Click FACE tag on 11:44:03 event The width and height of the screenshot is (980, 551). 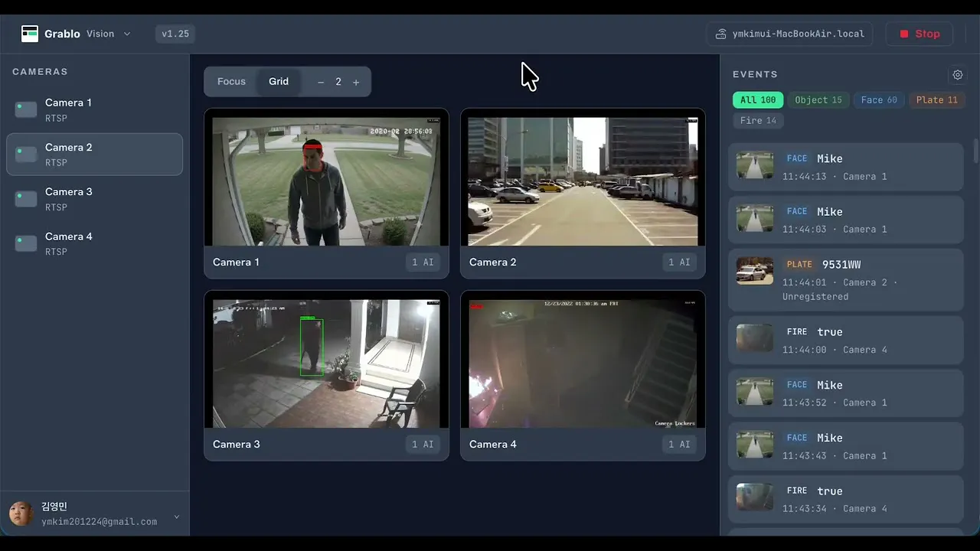tap(797, 212)
